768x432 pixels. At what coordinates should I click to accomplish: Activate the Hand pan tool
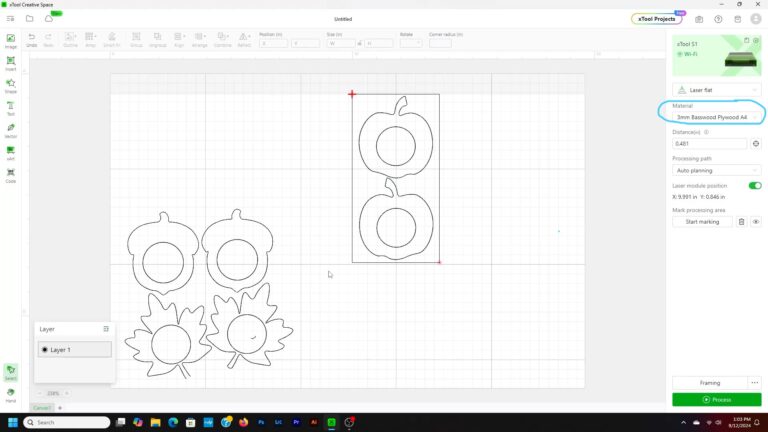(x=11, y=393)
